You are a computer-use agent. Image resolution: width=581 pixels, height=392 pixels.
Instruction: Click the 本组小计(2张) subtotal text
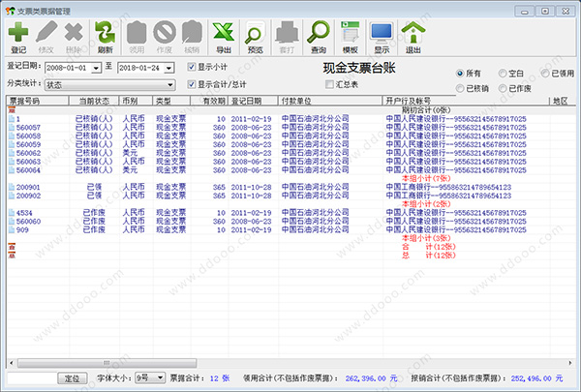pyautogui.click(x=426, y=204)
